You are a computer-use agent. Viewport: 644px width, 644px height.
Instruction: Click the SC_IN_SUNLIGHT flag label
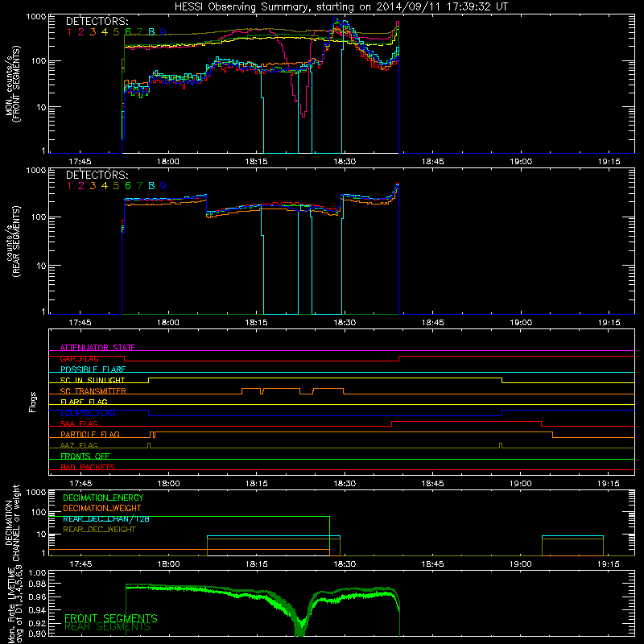point(93,380)
